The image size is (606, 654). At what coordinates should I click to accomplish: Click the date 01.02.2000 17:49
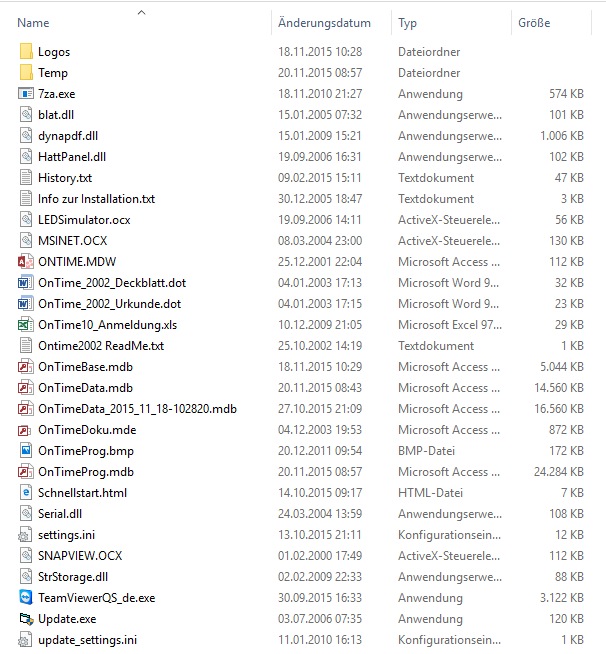pos(319,556)
